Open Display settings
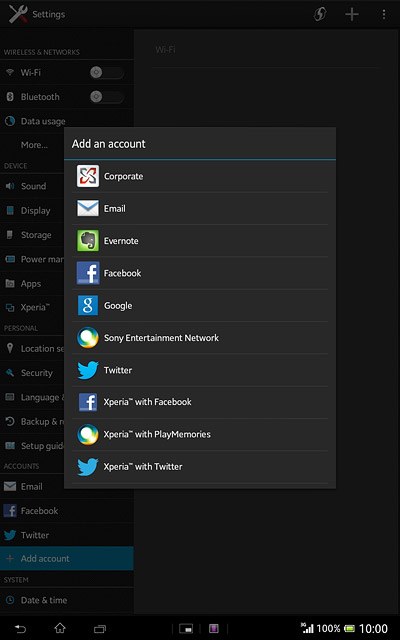 coord(32,211)
